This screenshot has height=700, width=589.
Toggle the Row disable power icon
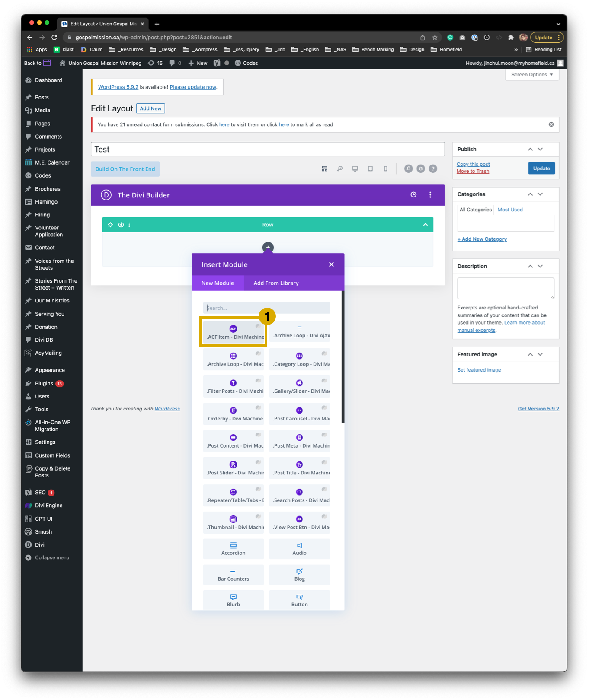121,225
